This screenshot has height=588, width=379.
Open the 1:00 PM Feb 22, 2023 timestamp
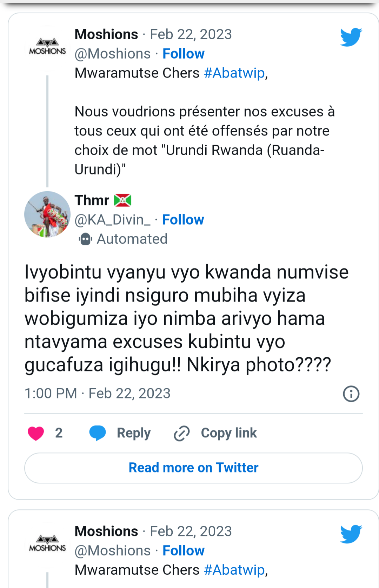point(97,394)
